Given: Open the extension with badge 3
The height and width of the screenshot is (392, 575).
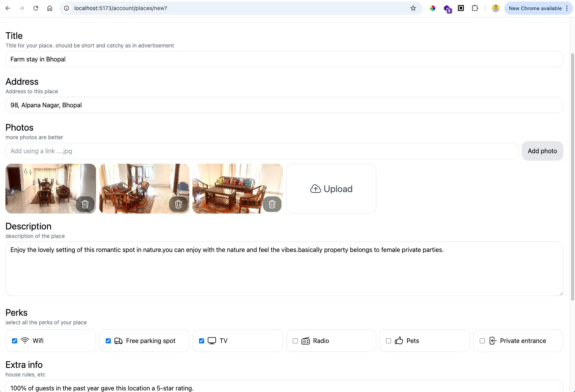Looking at the screenshot, I should (x=447, y=9).
